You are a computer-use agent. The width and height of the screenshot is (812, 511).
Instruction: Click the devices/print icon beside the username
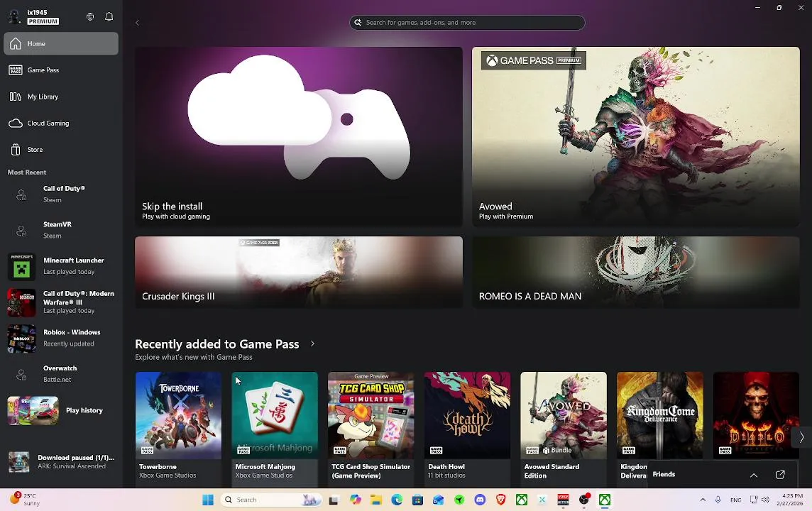click(x=90, y=16)
